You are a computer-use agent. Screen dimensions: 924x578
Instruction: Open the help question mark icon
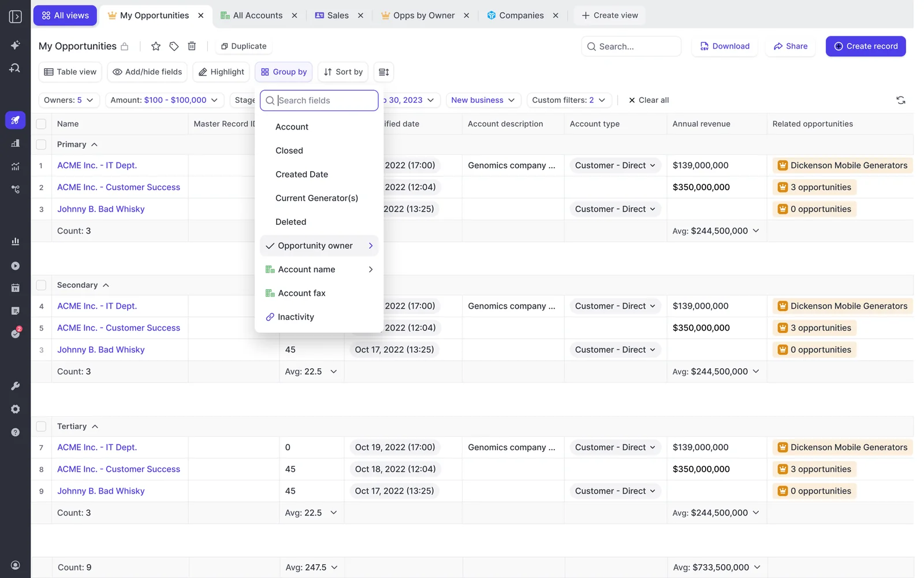pyautogui.click(x=16, y=432)
